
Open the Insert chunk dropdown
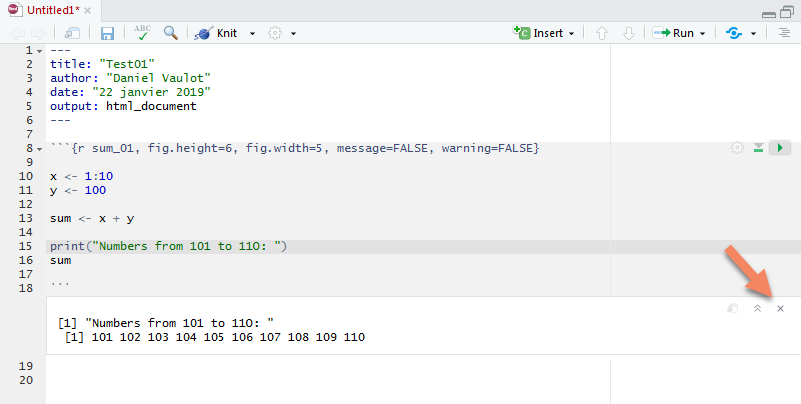tap(571, 33)
